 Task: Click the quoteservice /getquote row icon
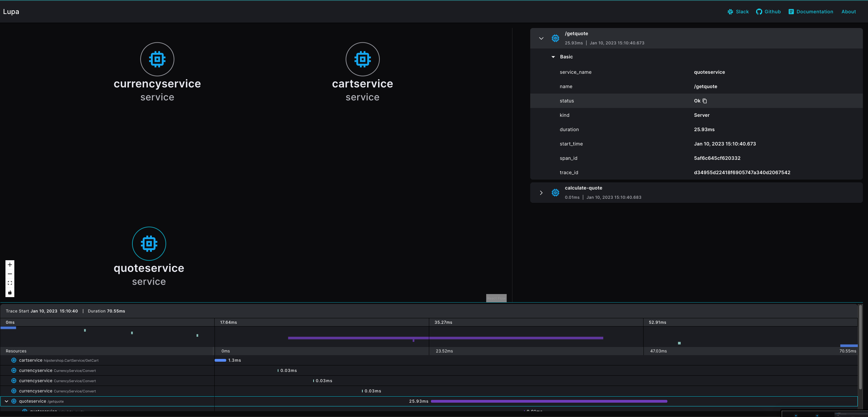[14, 401]
